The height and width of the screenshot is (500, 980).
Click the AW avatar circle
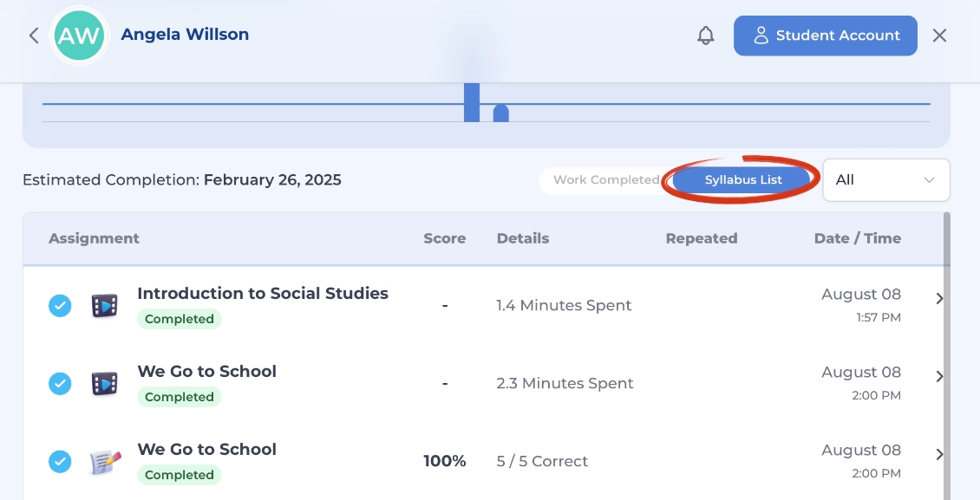click(80, 36)
